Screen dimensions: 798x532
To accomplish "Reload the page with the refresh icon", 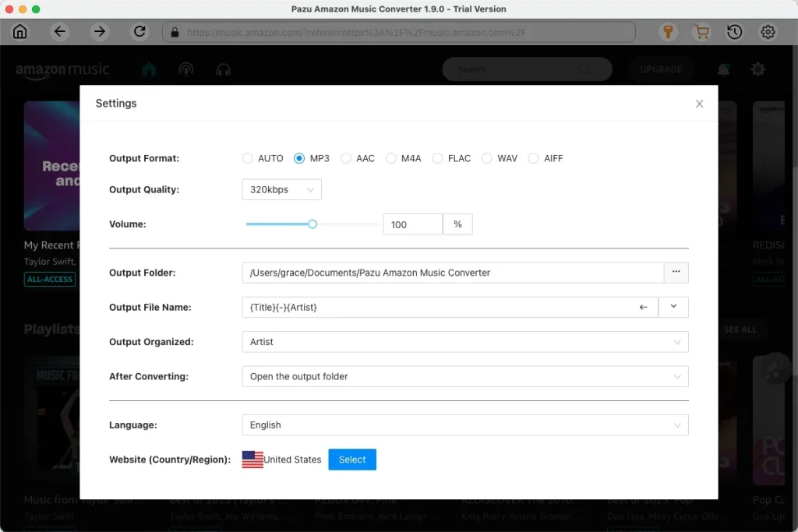I will pyautogui.click(x=139, y=32).
